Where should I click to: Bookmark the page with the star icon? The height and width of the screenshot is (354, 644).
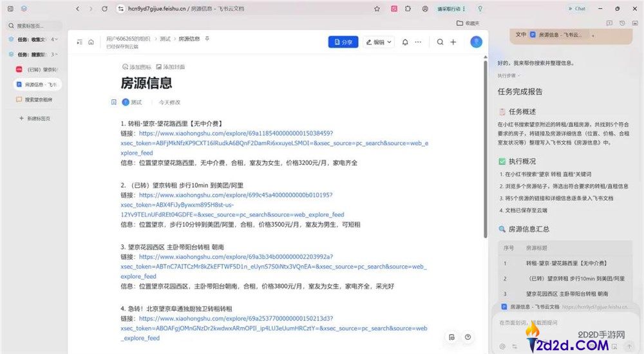[377, 8]
